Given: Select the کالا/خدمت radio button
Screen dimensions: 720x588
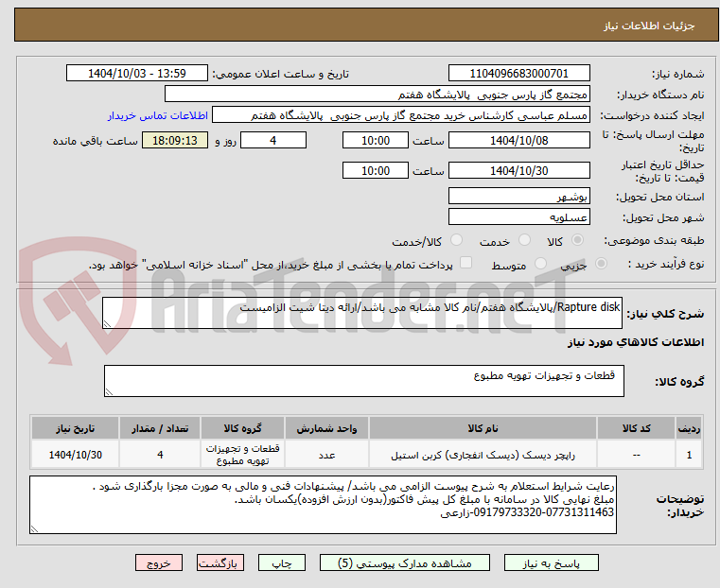Looking at the screenshot, I should click(x=456, y=240).
